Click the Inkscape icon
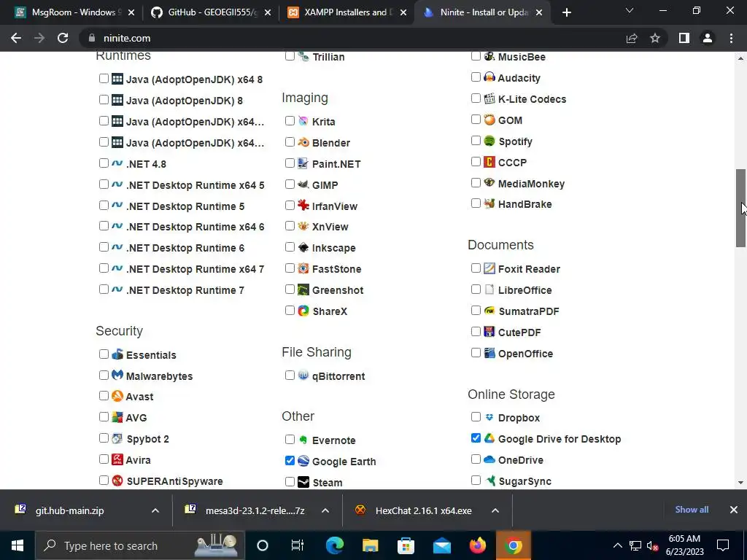This screenshot has width=747, height=560. (x=303, y=247)
